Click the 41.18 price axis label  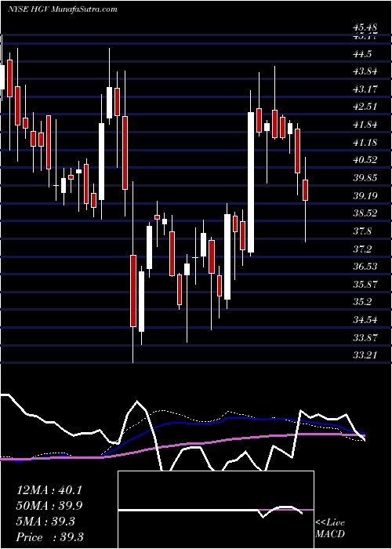tap(365, 143)
